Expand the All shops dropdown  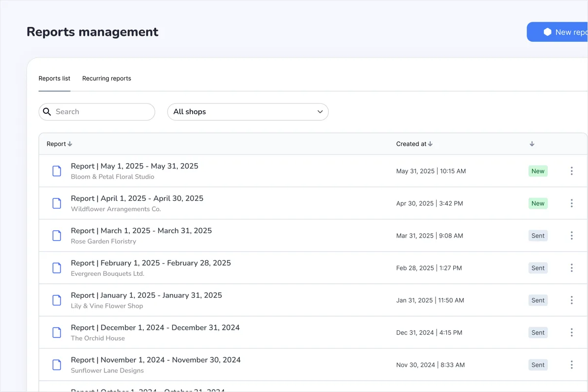pos(248,112)
